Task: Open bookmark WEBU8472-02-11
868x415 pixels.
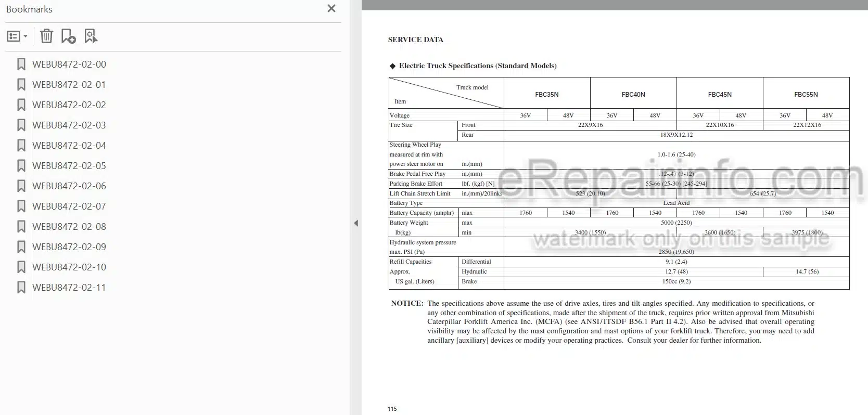Action: [x=69, y=288]
